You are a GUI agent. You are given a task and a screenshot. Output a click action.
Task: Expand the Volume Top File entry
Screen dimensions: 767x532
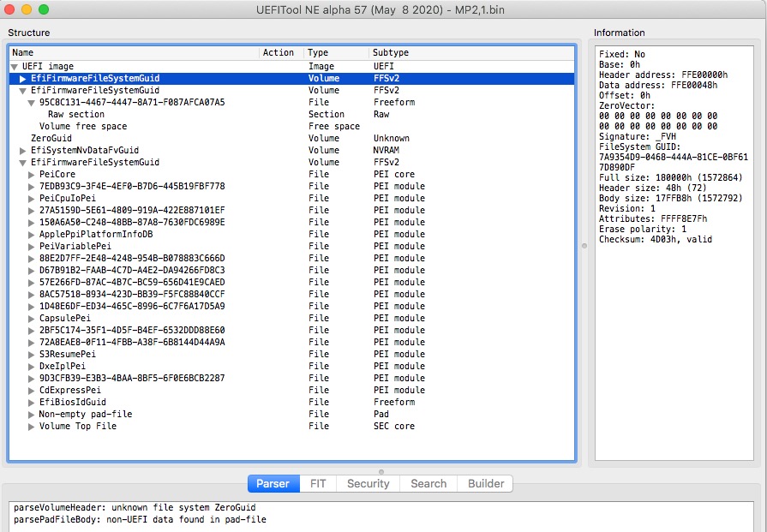(x=32, y=427)
